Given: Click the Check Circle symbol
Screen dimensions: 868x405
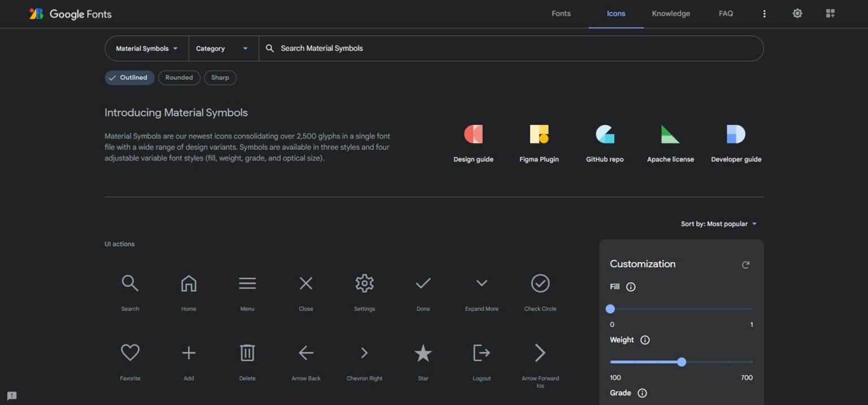Looking at the screenshot, I should coord(540,283).
